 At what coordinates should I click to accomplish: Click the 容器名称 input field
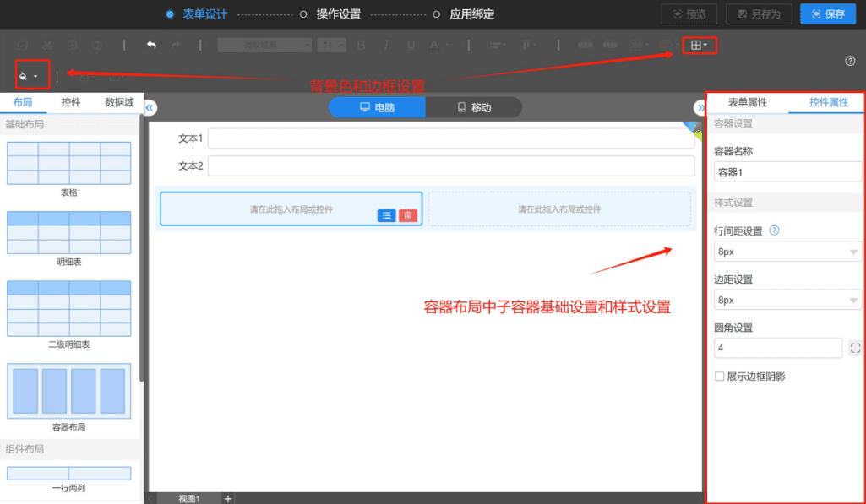[787, 172]
